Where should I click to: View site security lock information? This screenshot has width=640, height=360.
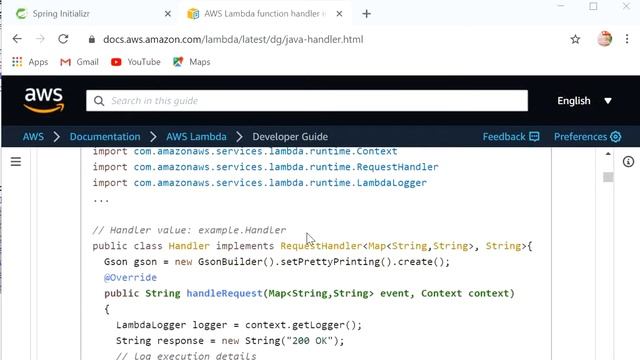click(x=92, y=40)
